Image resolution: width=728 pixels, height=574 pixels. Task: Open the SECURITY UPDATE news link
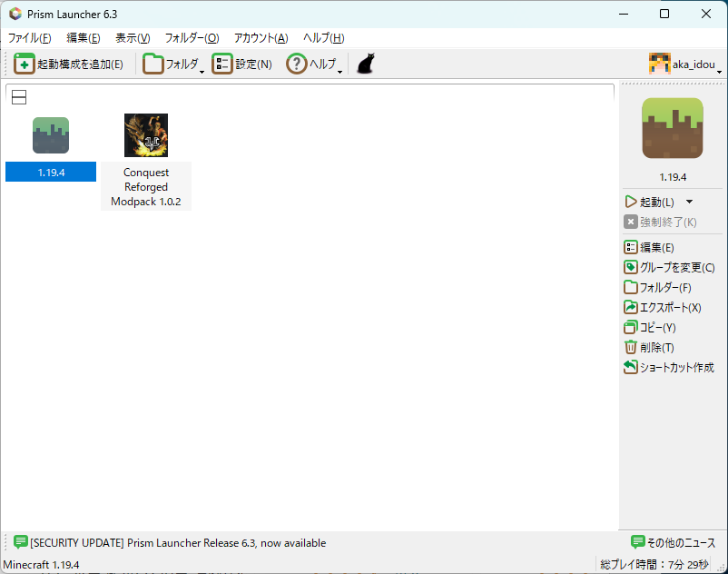click(x=178, y=543)
